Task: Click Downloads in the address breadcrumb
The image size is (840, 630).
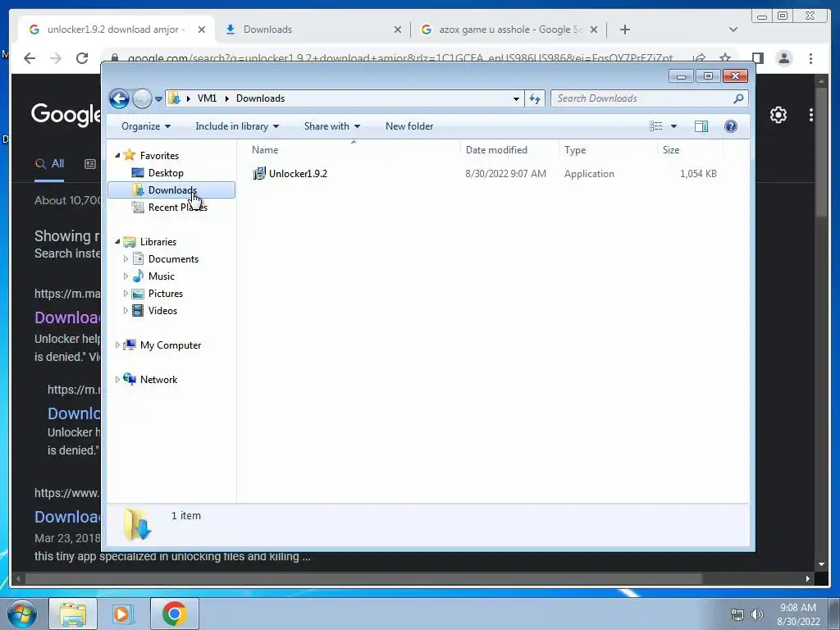Action: pos(260,98)
